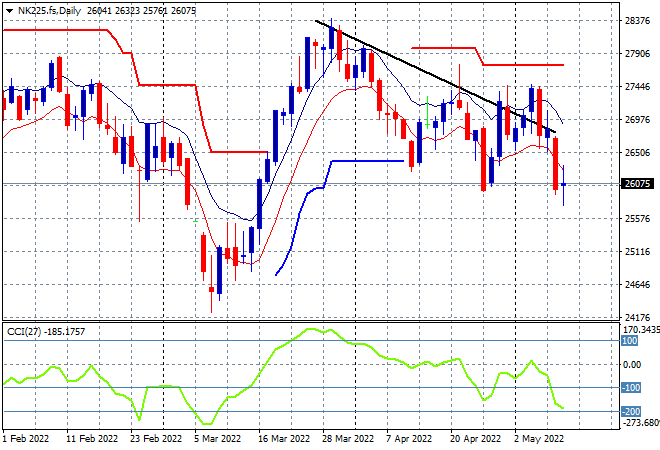Click the CCI -200 level label
This screenshot has height=450, width=660.
coord(631,411)
